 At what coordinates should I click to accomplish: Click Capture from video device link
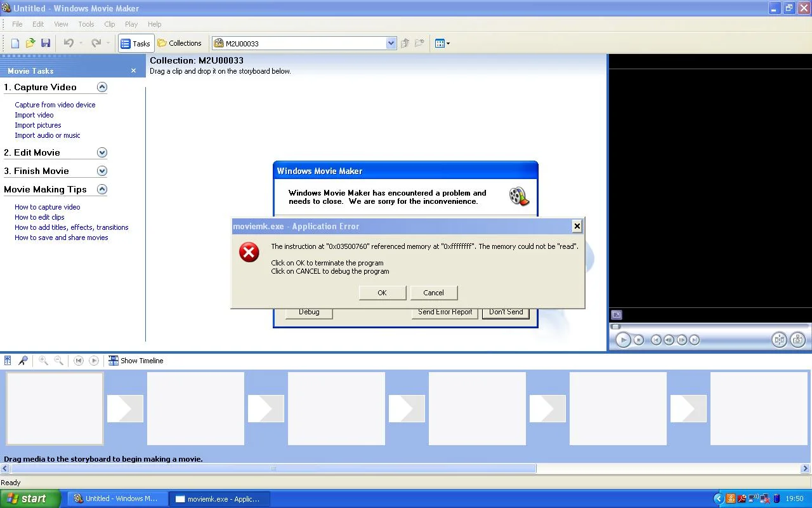click(55, 105)
